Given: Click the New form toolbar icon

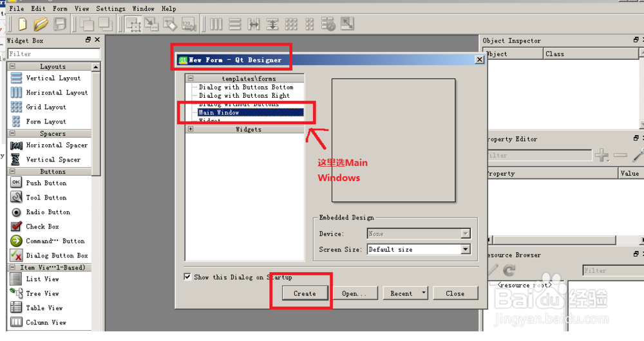Looking at the screenshot, I should click(22, 24).
